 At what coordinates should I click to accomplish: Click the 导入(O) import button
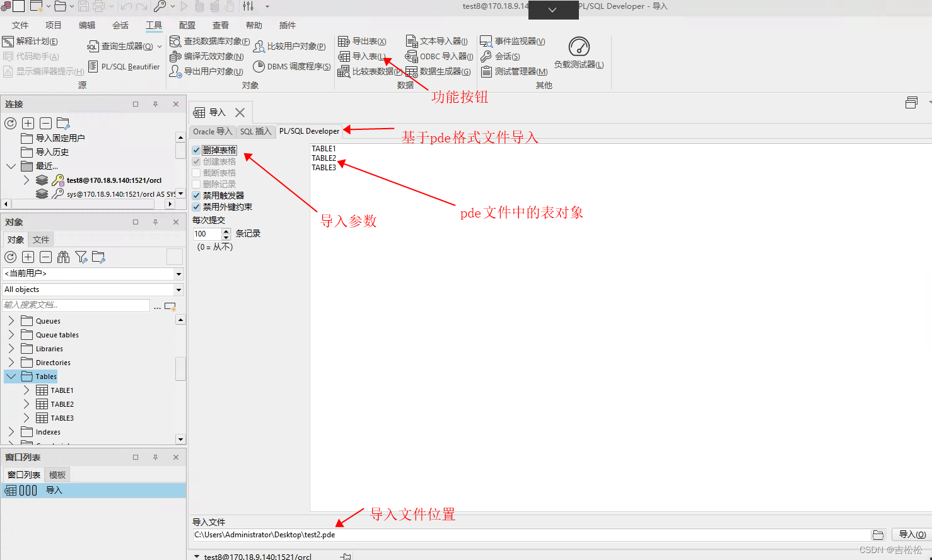coord(912,535)
